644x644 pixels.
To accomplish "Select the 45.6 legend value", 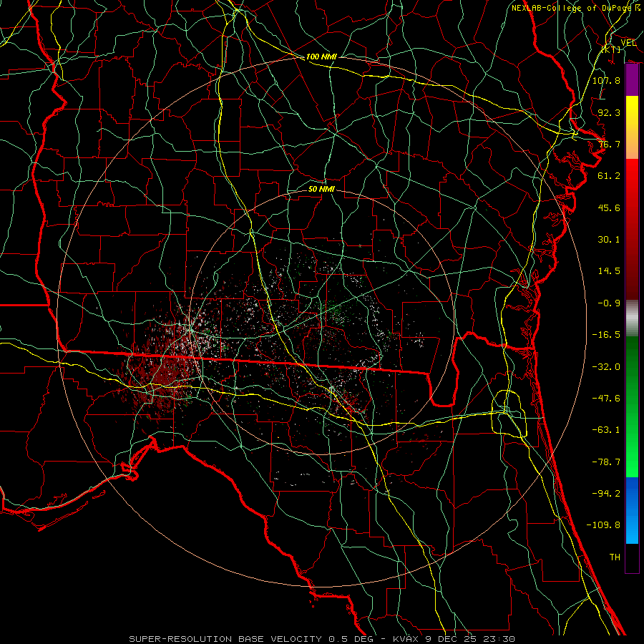I will (609, 208).
